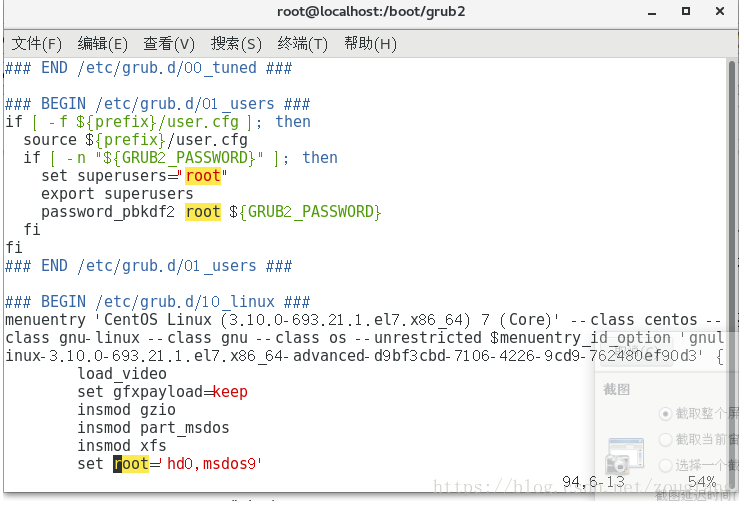
Task: Click the '${GRUB2_PASSWORD}' after password_pbkdf2 root
Action: tap(305, 212)
